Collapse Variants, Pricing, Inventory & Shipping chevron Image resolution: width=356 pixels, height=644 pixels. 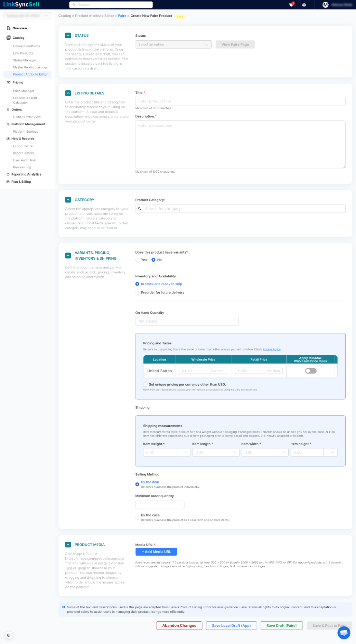(x=68, y=255)
